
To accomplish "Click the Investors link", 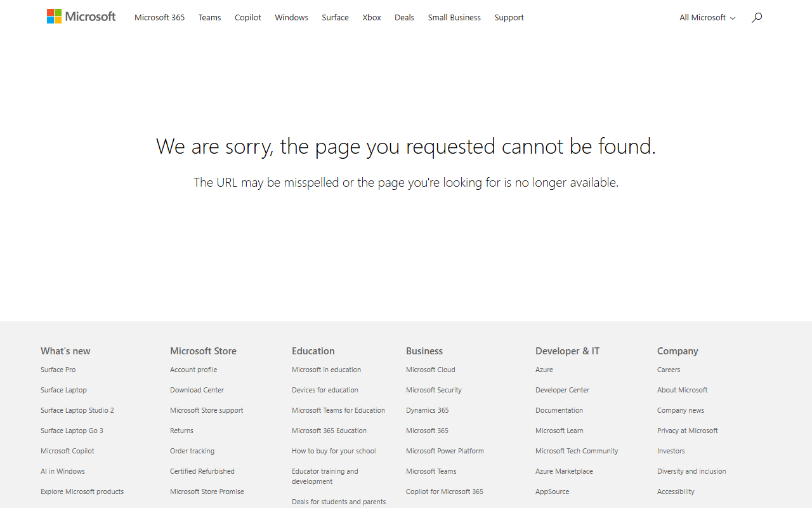I will [671, 451].
